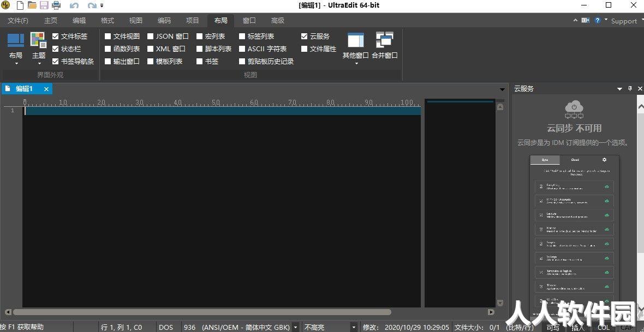644x332 pixels.
Task: Open the quick access toolbar customize arrow
Action: 102,6
